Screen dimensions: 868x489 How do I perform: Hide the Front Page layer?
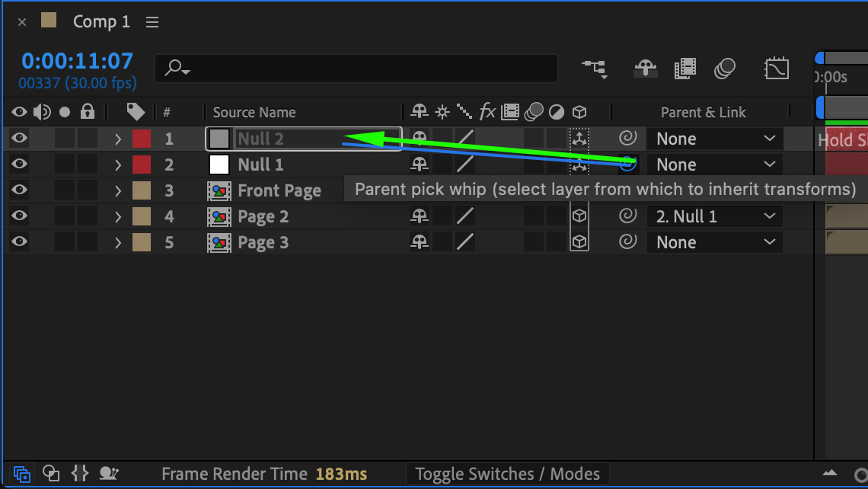click(x=20, y=190)
